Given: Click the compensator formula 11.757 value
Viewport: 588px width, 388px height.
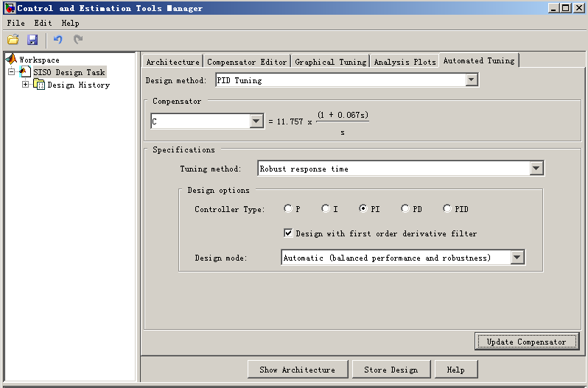Looking at the screenshot, I should click(290, 121).
